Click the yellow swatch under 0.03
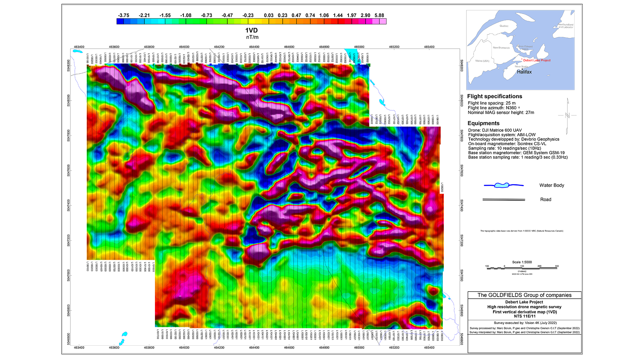The width and height of the screenshot is (644, 362). [265, 21]
